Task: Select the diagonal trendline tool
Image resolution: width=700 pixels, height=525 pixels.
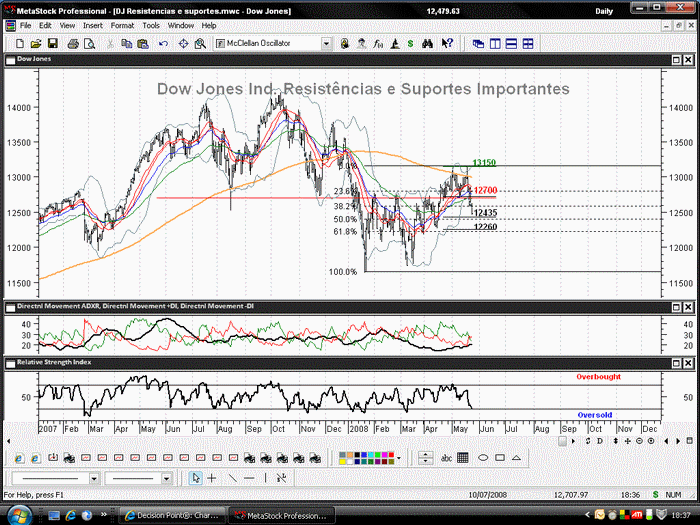Action: tap(232, 478)
